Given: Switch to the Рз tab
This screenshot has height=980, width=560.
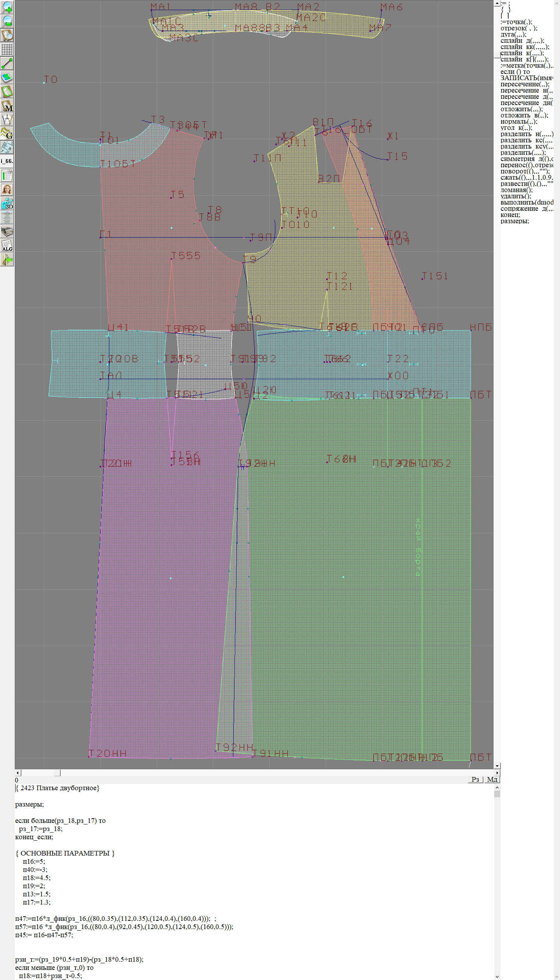Looking at the screenshot, I should pyautogui.click(x=475, y=779).
